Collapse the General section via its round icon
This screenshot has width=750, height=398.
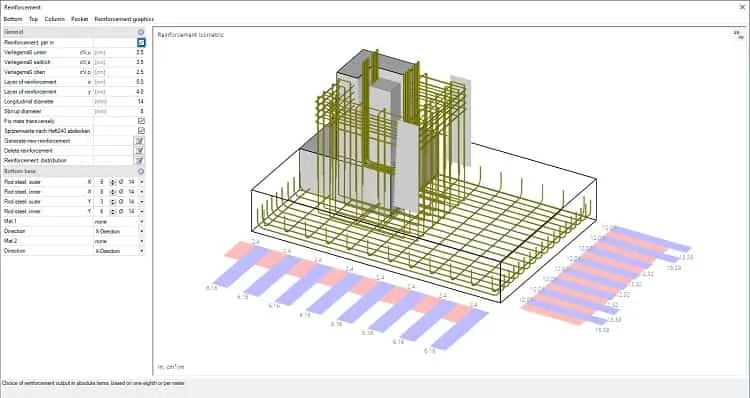pyautogui.click(x=141, y=32)
